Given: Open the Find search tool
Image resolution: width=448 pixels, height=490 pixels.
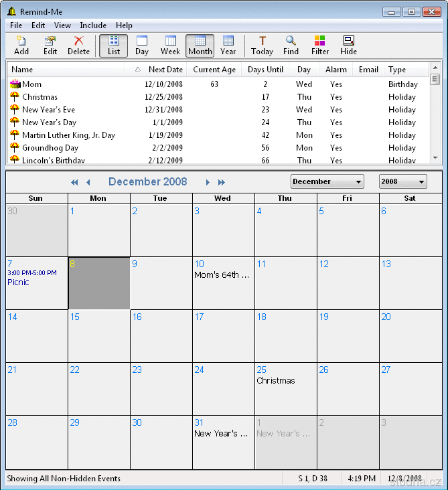Looking at the screenshot, I should [291, 45].
